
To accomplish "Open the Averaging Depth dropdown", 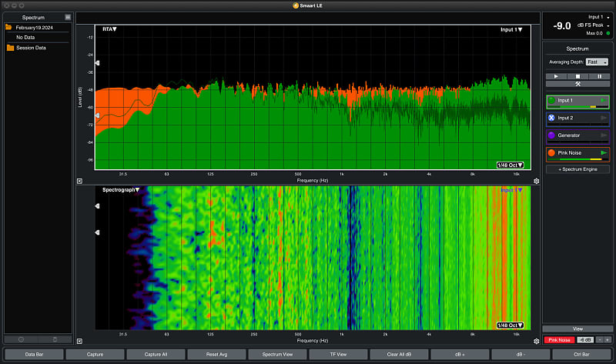I will (x=597, y=62).
